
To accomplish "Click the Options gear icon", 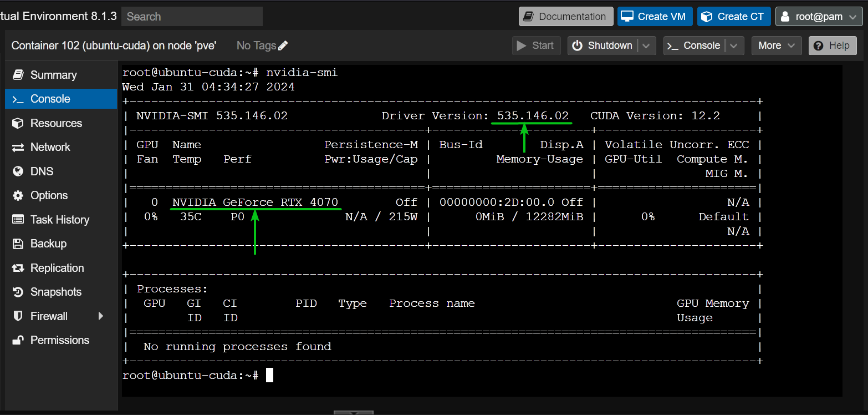I will [18, 195].
